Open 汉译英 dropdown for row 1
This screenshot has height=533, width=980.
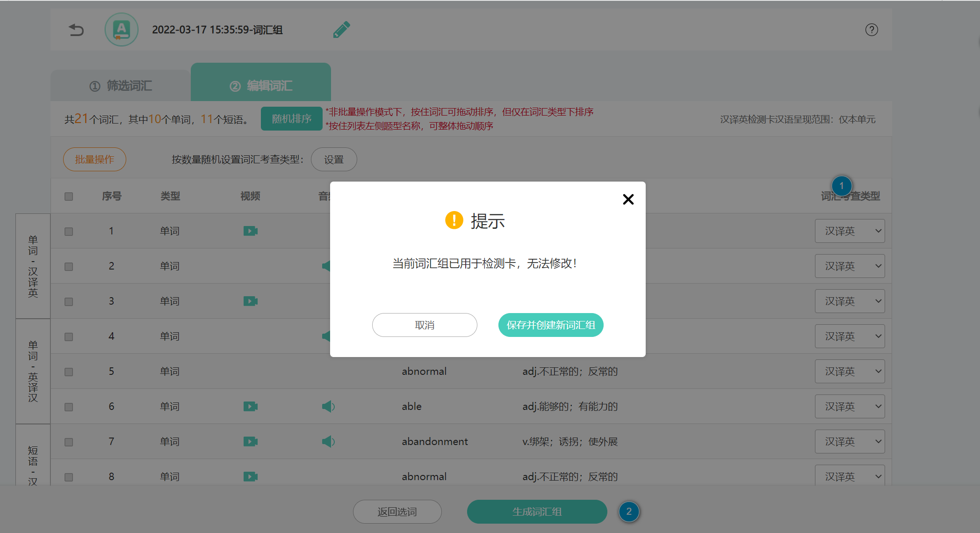click(x=850, y=231)
